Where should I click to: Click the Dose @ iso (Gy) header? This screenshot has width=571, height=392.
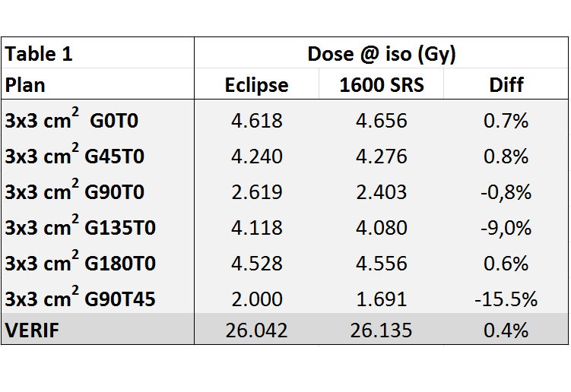tap(381, 52)
